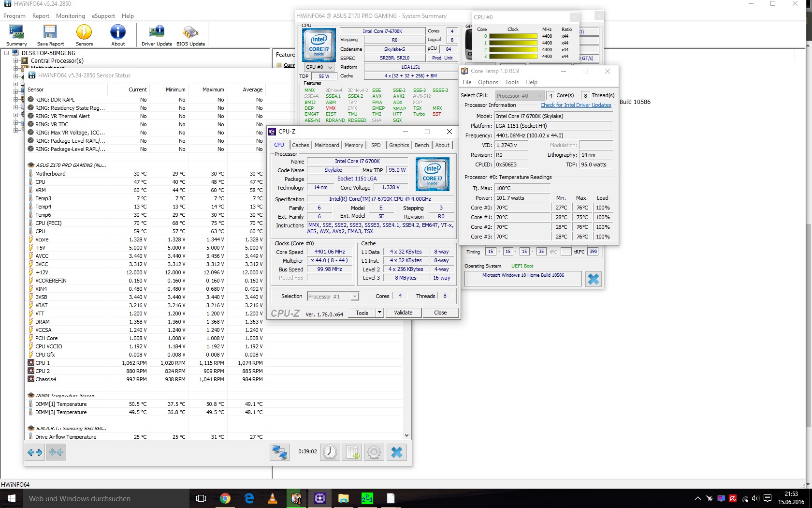The image size is (812, 508).
Task: Click the Prod. Unit button in System Summary
Action: point(442,58)
